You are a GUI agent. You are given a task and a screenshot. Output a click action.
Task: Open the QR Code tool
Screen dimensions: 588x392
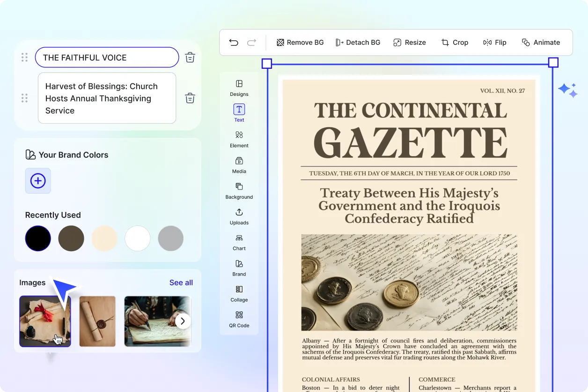[x=239, y=319]
